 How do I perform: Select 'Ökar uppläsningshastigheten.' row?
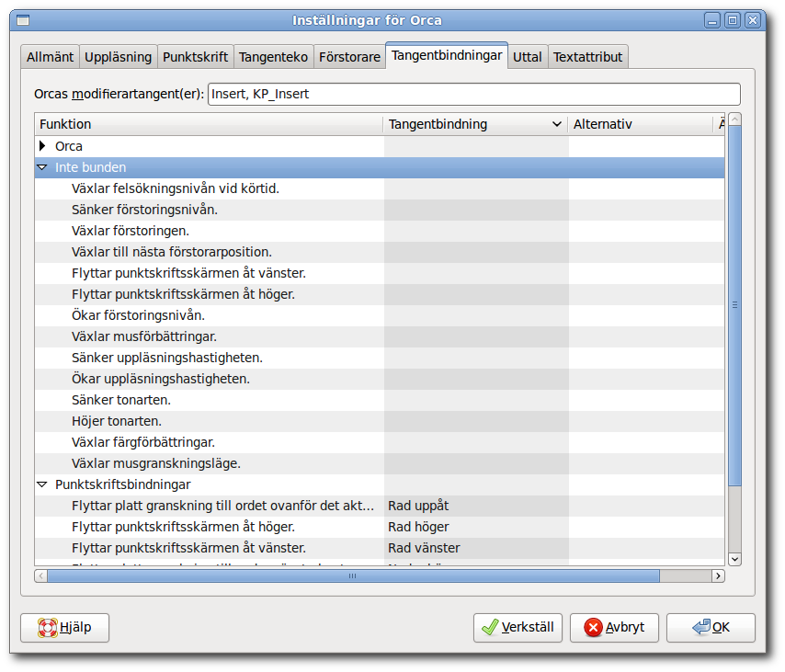click(380, 379)
